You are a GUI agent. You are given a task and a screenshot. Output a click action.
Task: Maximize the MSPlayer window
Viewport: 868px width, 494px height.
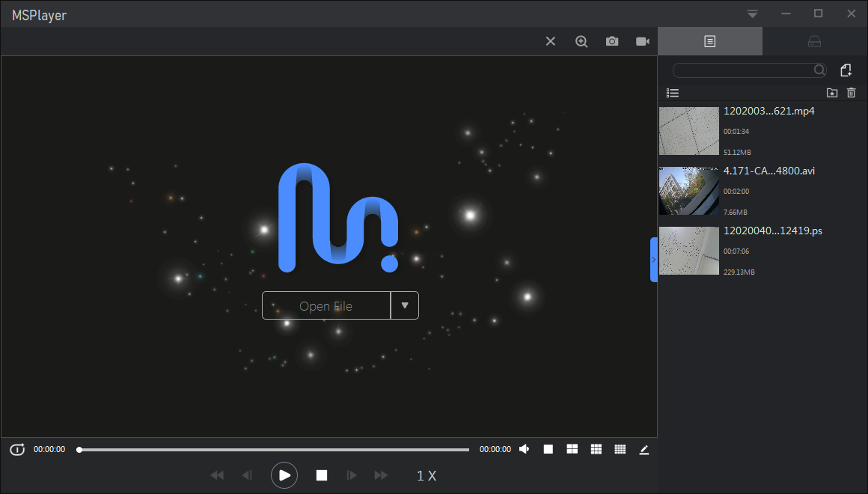[x=818, y=13]
